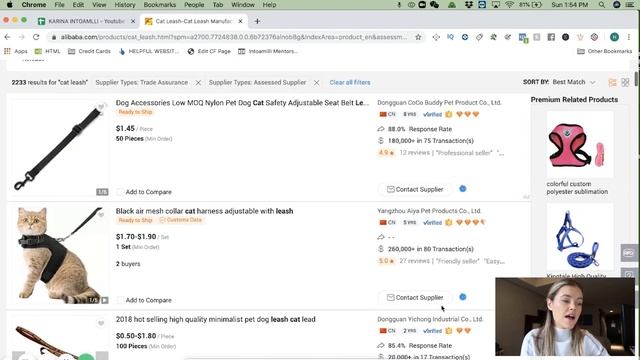This screenshot has width=640, height=360.
Task: Open Yangzhou Aiya Pet Products company
Action: point(429,211)
